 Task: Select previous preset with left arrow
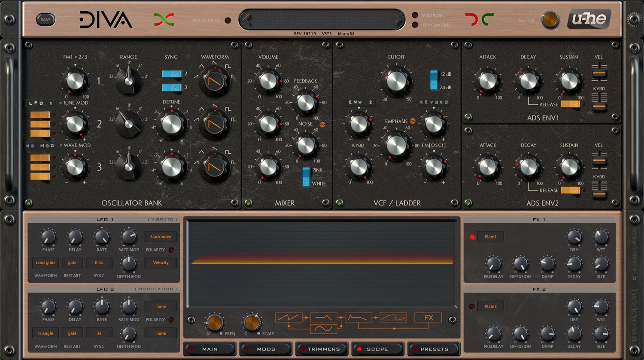coord(246,19)
